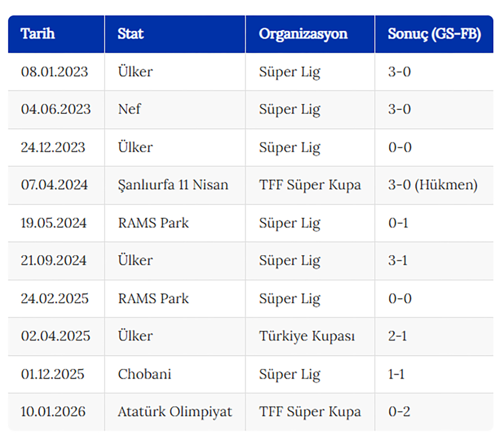Click the 0-1 result cell
The image size is (504, 448).
398,223
